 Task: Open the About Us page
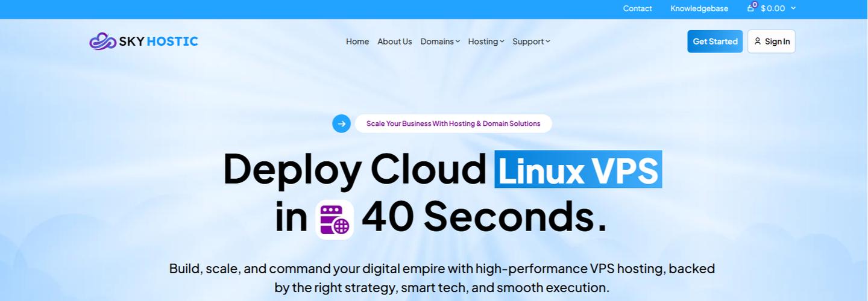click(x=395, y=41)
